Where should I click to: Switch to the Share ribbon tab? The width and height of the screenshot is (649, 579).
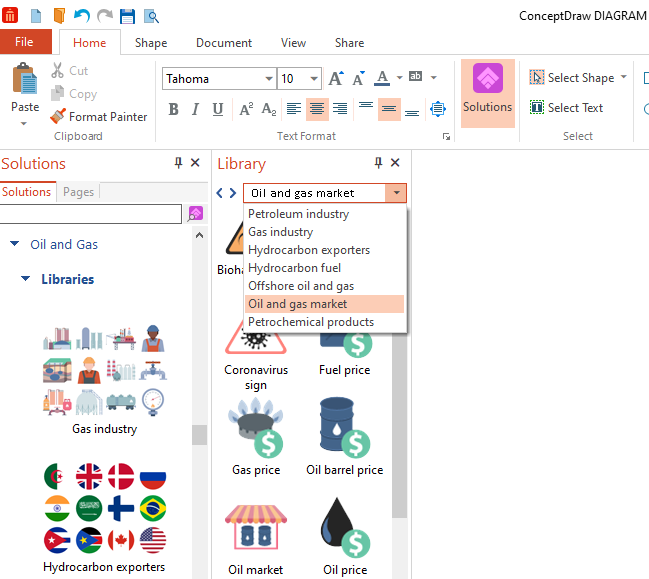[x=350, y=43]
